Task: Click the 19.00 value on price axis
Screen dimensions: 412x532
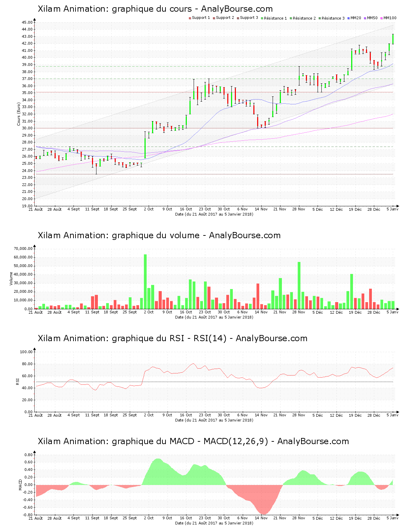Action: coord(27,206)
